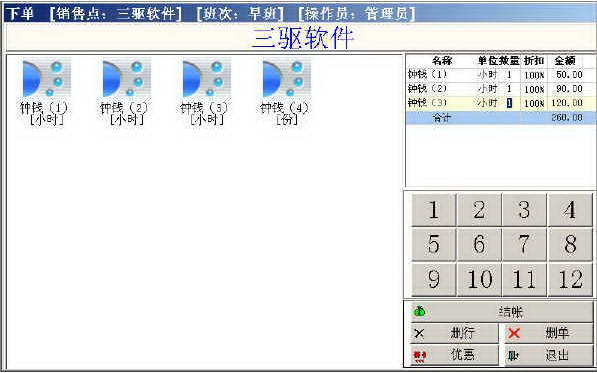Image resolution: width=597 pixels, height=373 pixels.
Task: Tap keypad button 7
Action: [x=524, y=244]
